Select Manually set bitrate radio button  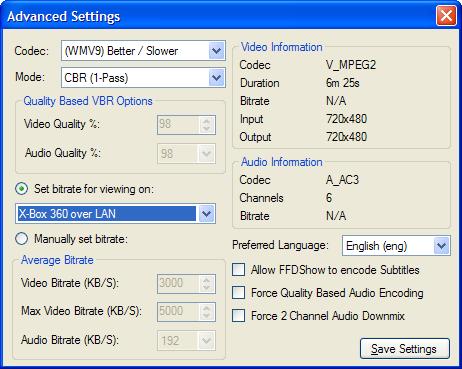pyautogui.click(x=22, y=239)
